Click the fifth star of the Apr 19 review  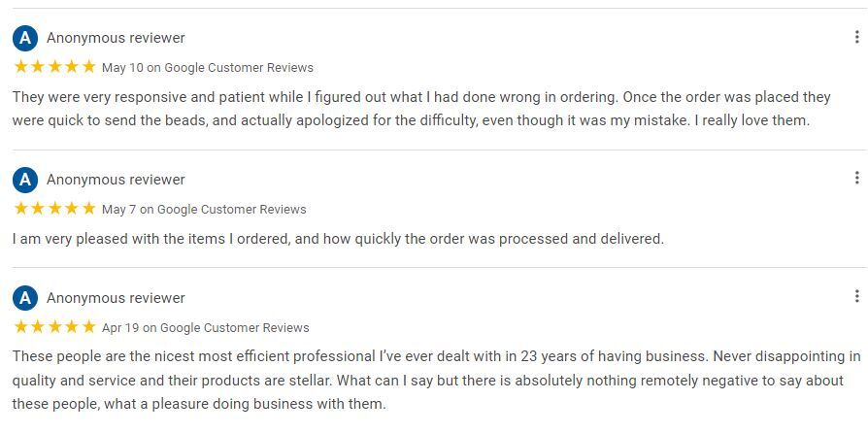click(89, 326)
